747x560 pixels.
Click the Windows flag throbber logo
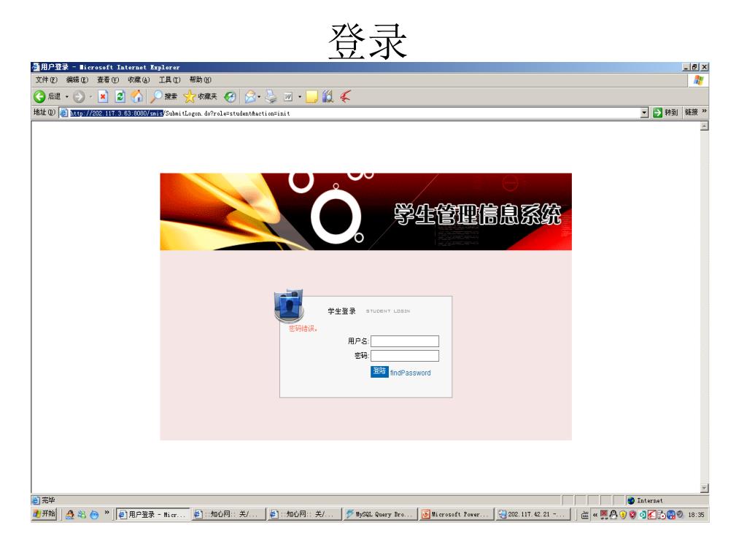[x=698, y=80]
